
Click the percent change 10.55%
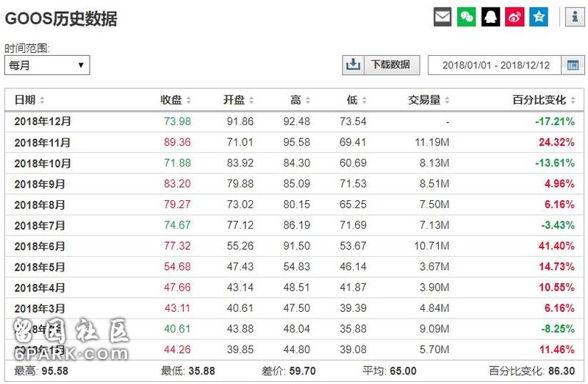[556, 287]
